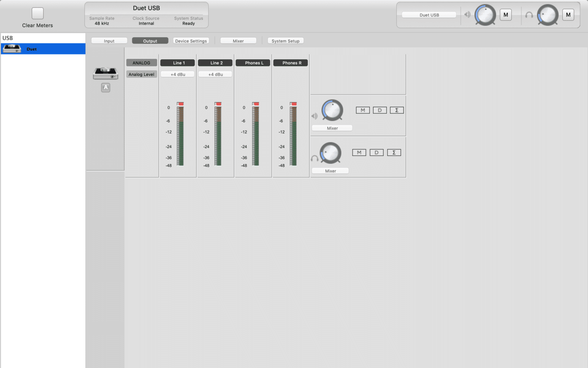Click the headphone icon in the toolbar
The height and width of the screenshot is (368, 588).
tap(529, 15)
